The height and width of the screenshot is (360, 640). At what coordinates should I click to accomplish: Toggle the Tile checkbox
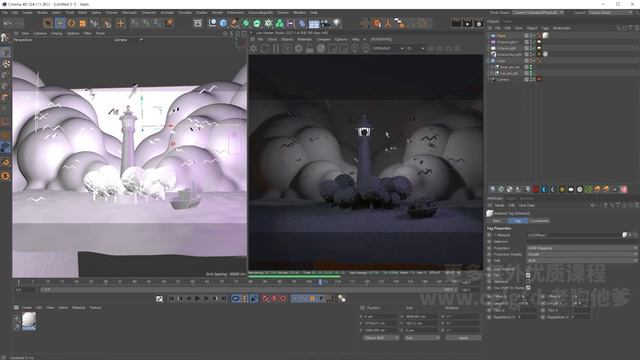528,276
